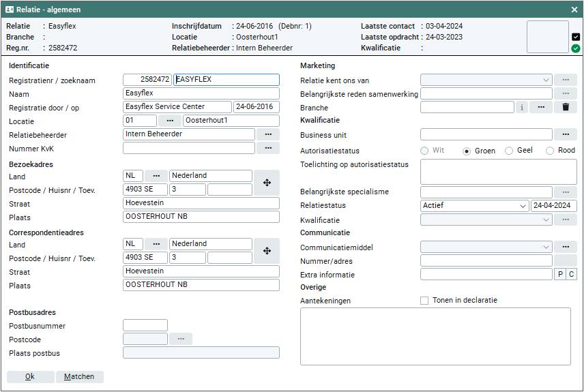
Task: Click Bezoekadres Huisnr field with 3
Action: (188, 190)
